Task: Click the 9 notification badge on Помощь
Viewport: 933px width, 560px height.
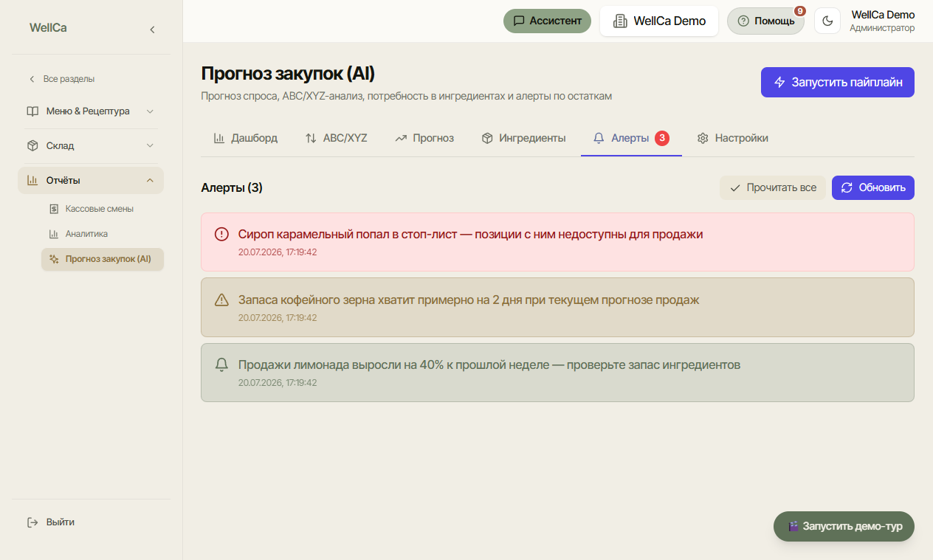Action: [800, 11]
